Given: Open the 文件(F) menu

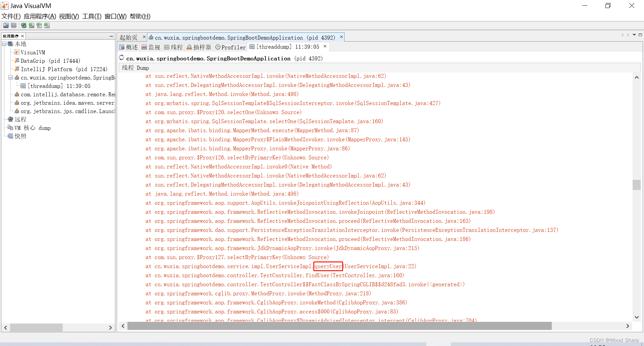Looking at the screenshot, I should click(x=11, y=16).
